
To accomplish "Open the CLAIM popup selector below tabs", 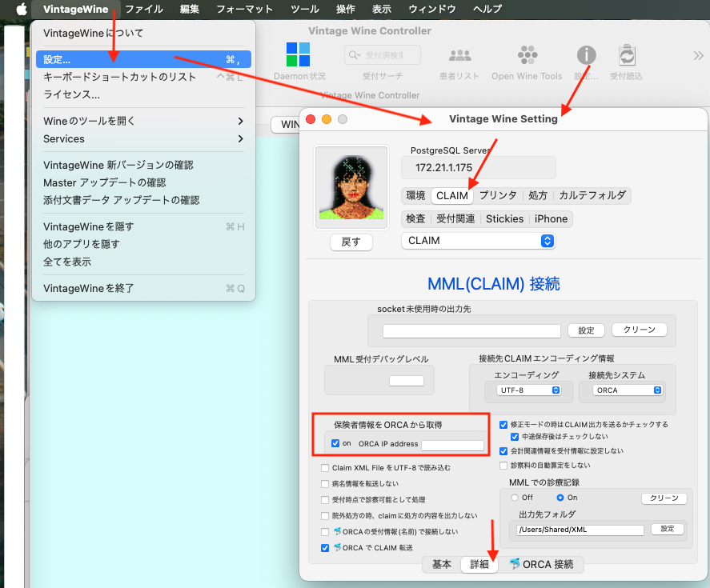I will 479,240.
